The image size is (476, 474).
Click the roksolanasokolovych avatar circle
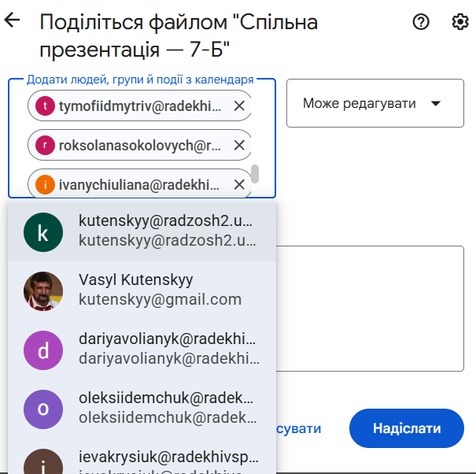[45, 145]
